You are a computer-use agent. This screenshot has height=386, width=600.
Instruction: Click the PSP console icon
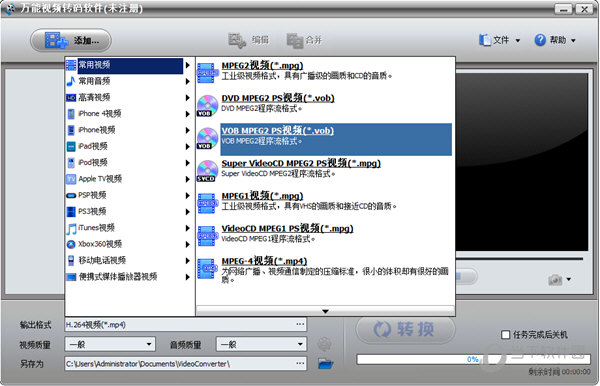(71, 195)
